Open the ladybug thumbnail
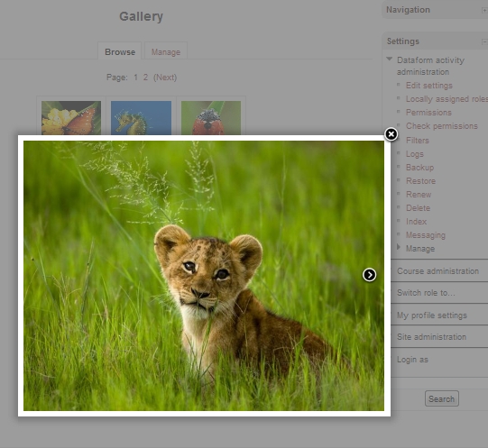This screenshot has width=488, height=448. [x=211, y=117]
